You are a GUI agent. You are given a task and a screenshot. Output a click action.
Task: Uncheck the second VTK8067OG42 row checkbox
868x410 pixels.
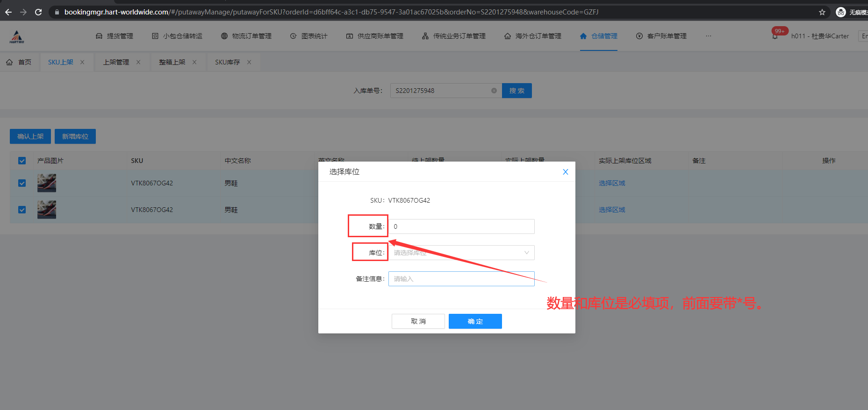point(22,210)
